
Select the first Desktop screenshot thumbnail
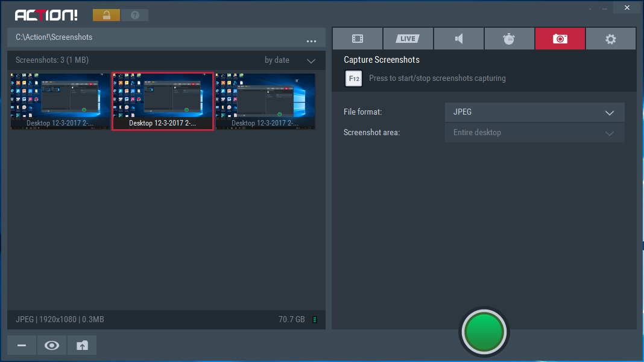[60, 101]
